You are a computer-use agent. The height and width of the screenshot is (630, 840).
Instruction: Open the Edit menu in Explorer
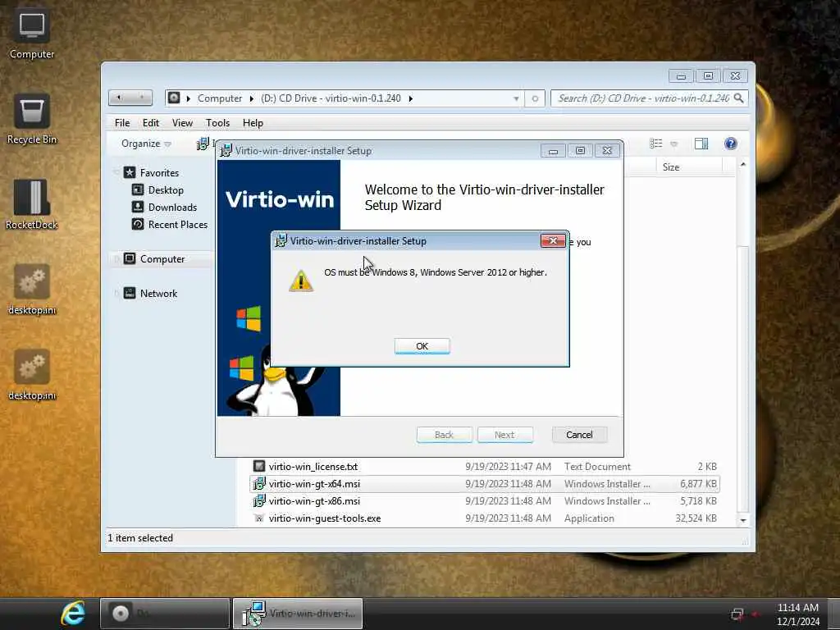click(x=151, y=123)
